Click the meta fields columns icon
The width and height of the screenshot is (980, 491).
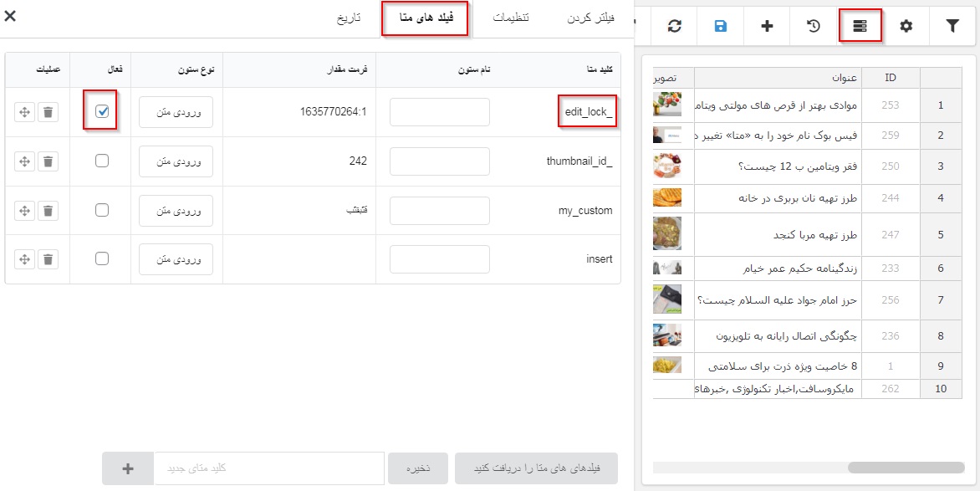point(860,26)
